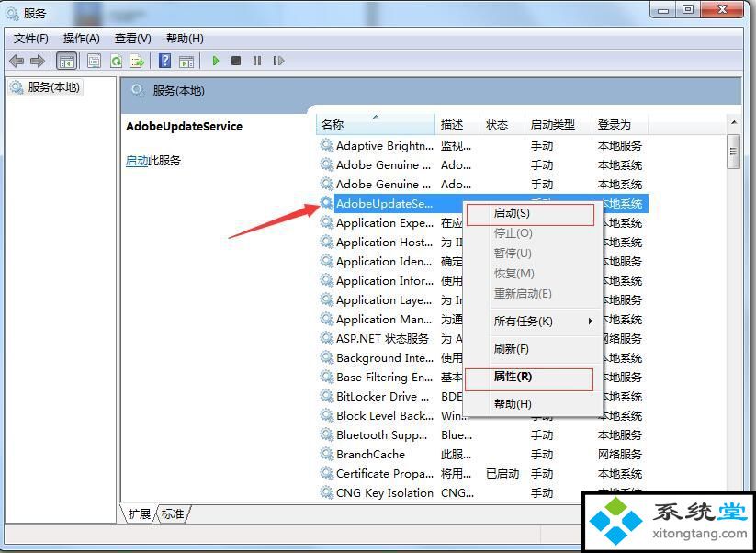Click gear icon of AdobeUpdateService row
The height and width of the screenshot is (553, 756).
(x=327, y=203)
